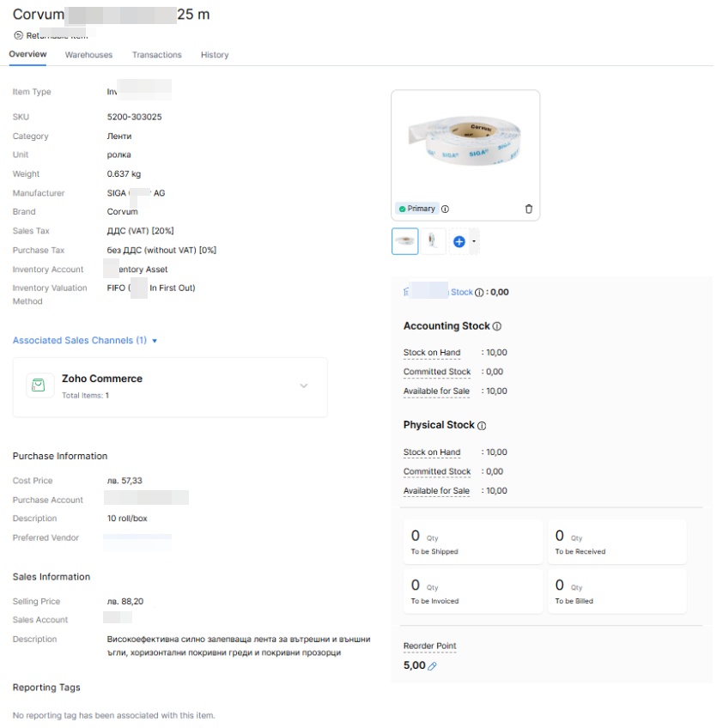
Task: Edit the Reorder Point using the pencil icon
Action: coord(431,665)
